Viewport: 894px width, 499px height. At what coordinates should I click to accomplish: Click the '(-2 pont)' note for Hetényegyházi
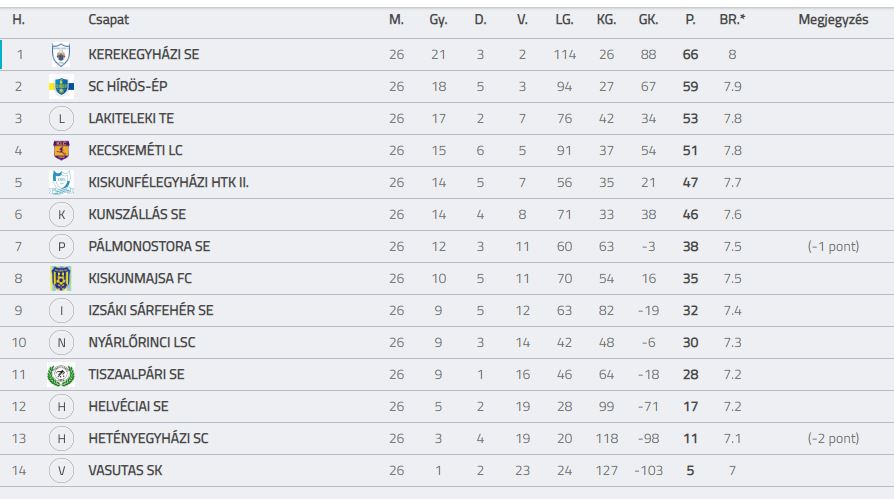[x=833, y=439]
